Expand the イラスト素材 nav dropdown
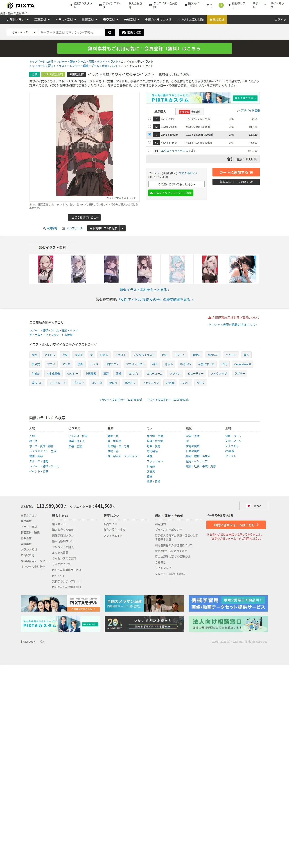 click(x=65, y=20)
